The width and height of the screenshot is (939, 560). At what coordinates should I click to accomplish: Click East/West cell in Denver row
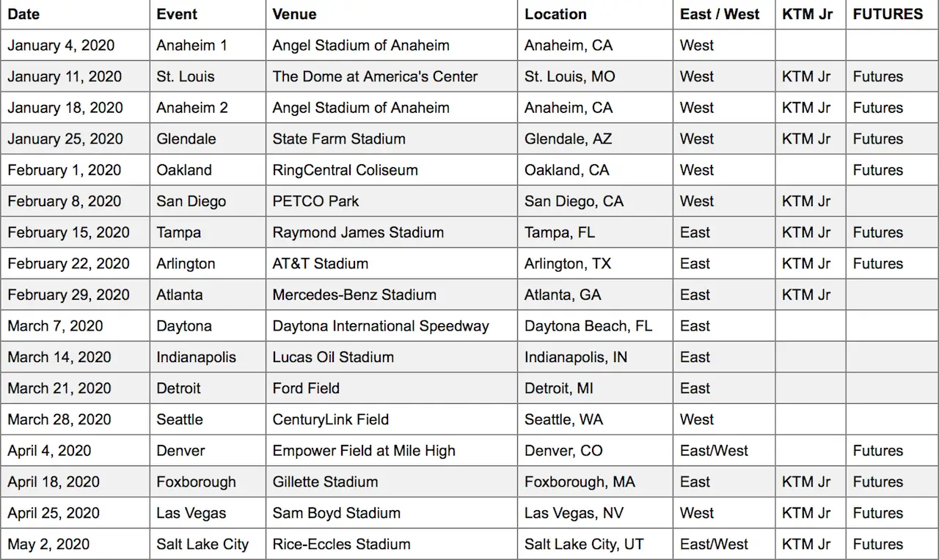point(724,450)
